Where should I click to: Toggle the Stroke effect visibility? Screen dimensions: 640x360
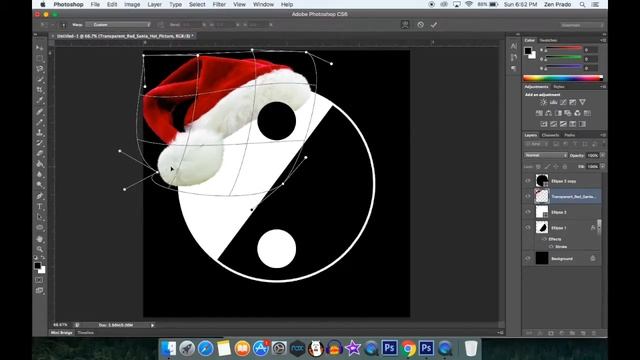point(551,247)
